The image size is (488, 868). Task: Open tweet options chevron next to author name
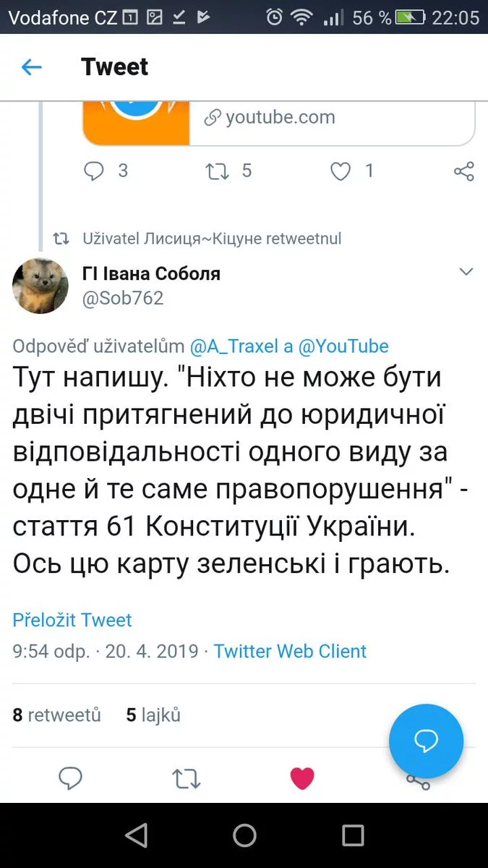[x=466, y=272]
